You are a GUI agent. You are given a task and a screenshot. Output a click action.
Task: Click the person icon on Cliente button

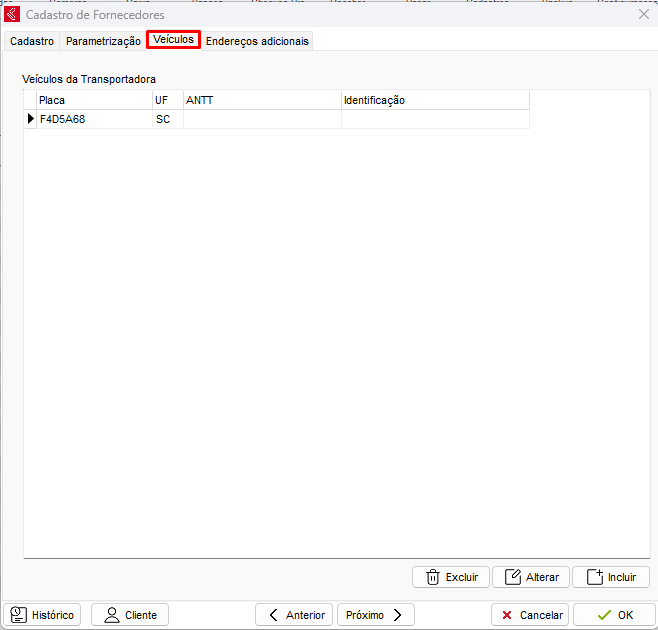pyautogui.click(x=111, y=615)
